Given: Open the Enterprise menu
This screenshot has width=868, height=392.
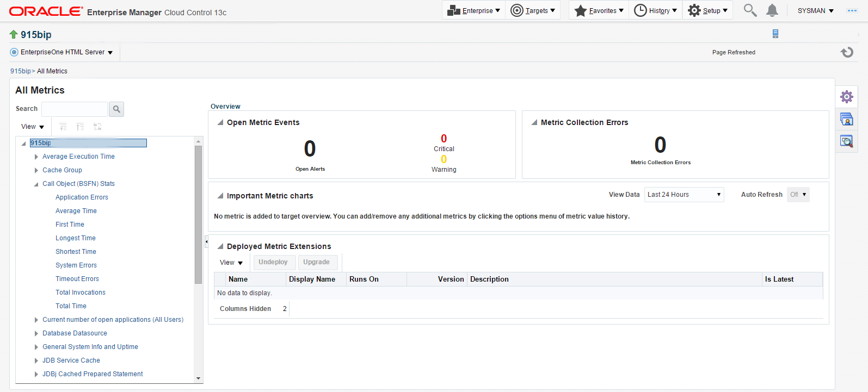Looking at the screenshot, I should pos(473,10).
